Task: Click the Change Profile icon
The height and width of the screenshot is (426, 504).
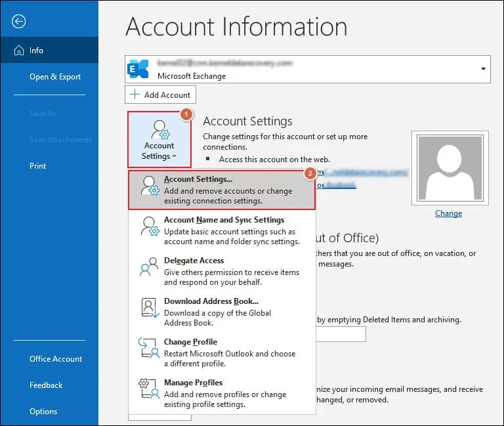Action: [x=150, y=348]
